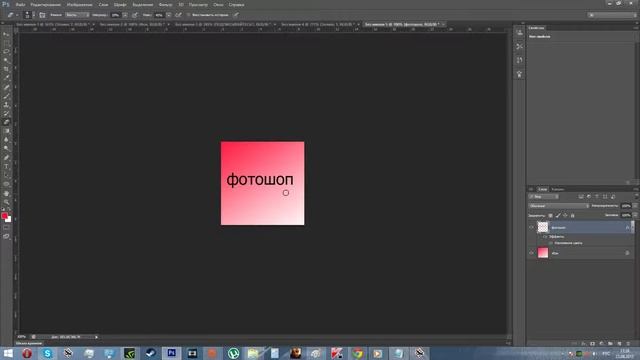Select the Eyedropper tool
Image resolution: width=640 pixels, height=360 pixels.
coord(6,78)
